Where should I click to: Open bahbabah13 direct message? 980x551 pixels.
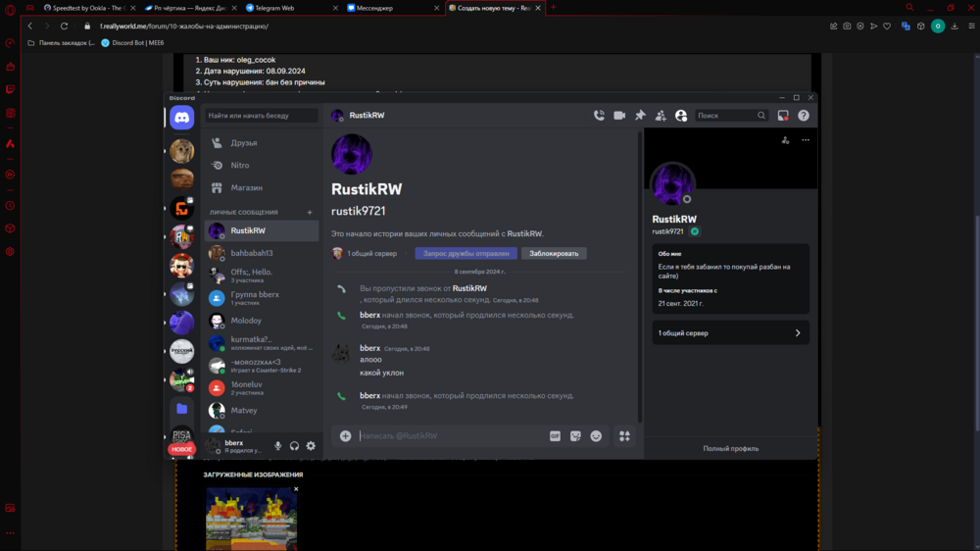click(x=262, y=253)
